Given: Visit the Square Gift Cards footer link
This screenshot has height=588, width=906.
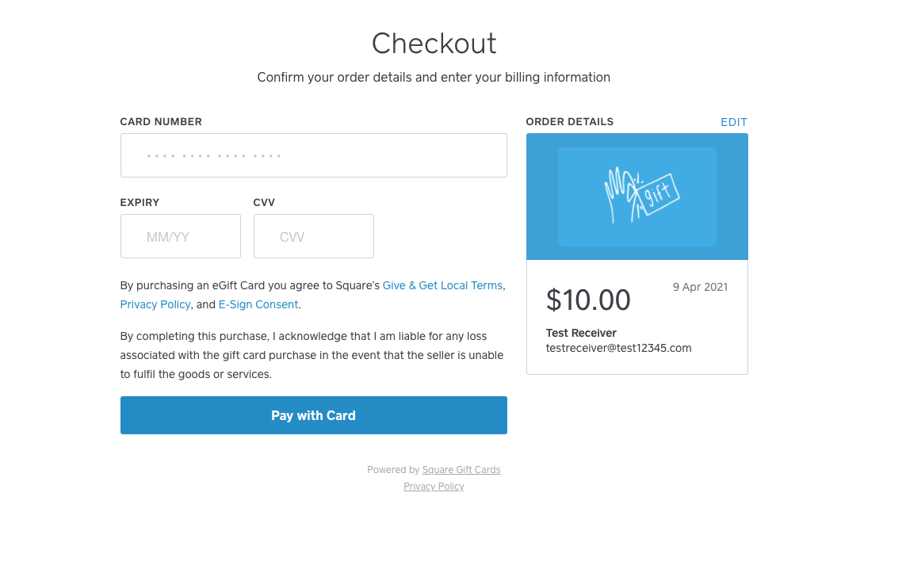Looking at the screenshot, I should [461, 470].
